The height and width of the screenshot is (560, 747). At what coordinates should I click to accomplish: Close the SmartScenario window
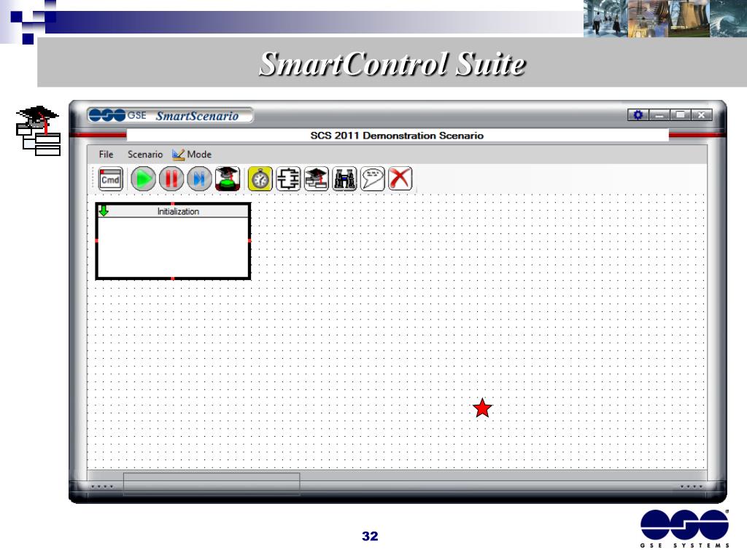(702, 114)
